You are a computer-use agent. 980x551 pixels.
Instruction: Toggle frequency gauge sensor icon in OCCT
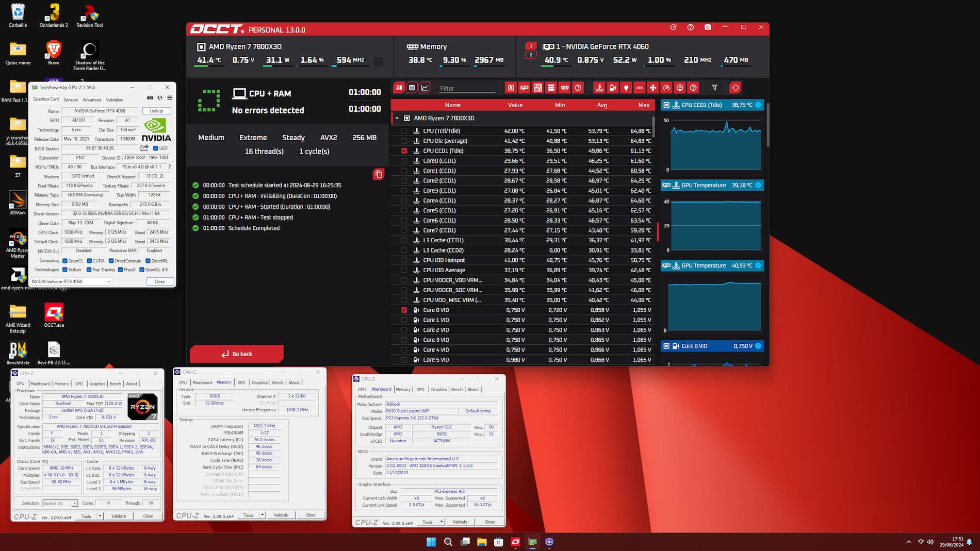coord(666,88)
